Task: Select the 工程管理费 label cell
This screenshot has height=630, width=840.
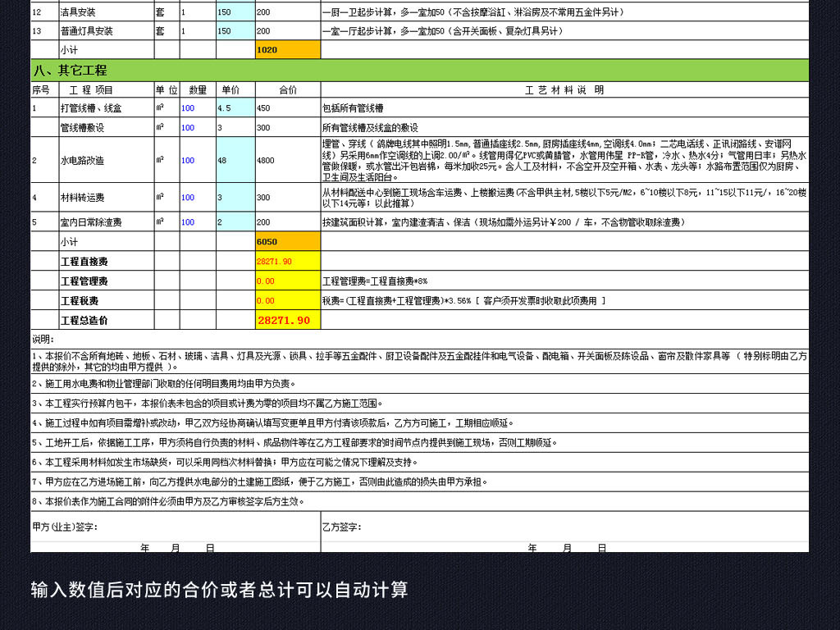Action: [107, 281]
